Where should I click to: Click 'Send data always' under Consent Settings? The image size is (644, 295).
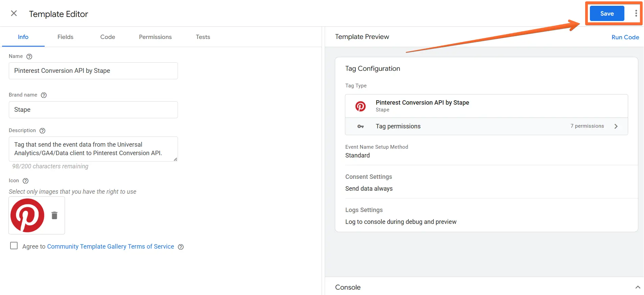(369, 189)
